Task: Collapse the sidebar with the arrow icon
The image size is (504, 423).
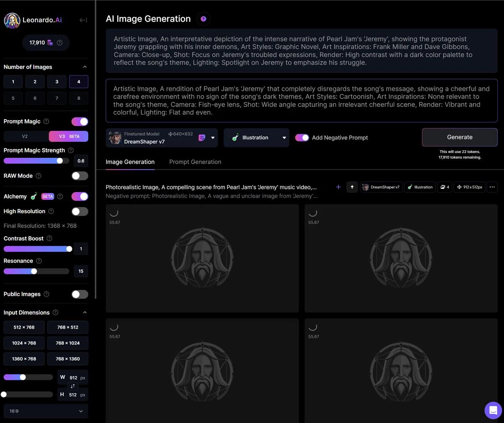Action: 83,20
